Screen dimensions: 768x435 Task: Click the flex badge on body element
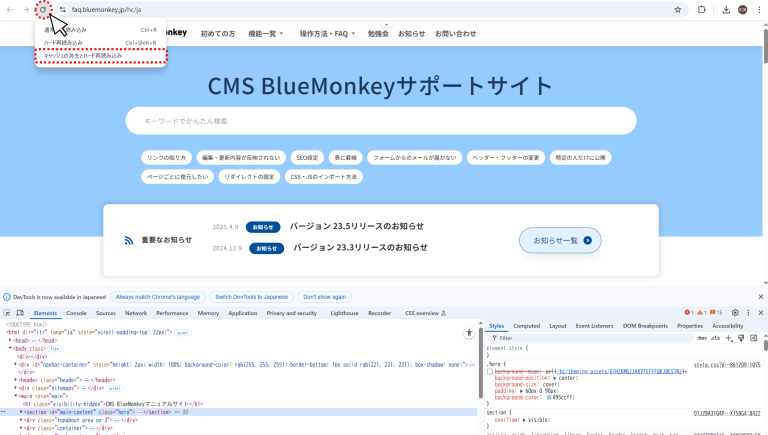(54, 349)
